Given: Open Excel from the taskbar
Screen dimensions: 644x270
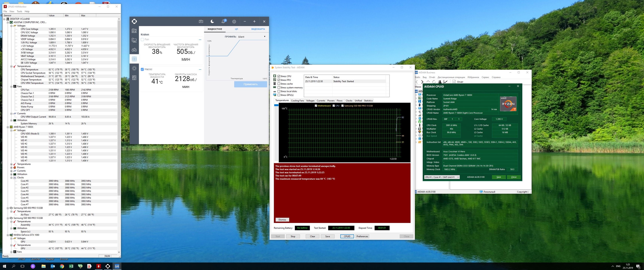Looking at the screenshot, I should click(71, 266).
